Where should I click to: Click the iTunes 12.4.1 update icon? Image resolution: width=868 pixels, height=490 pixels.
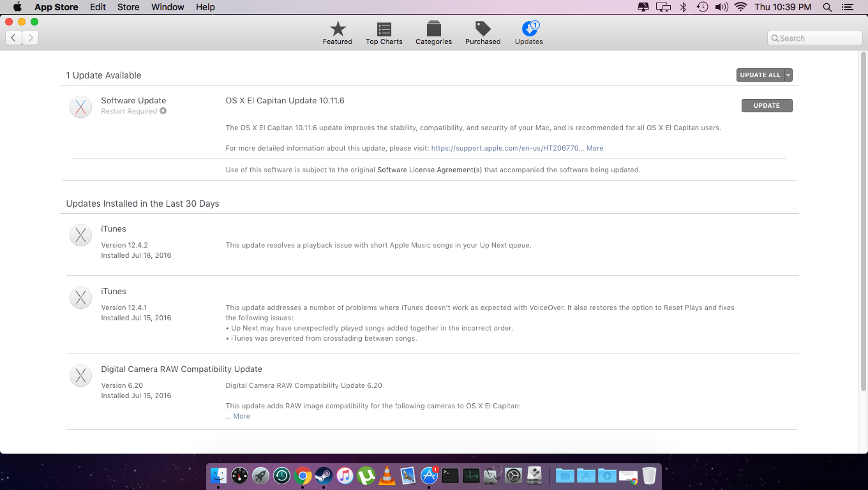click(80, 298)
